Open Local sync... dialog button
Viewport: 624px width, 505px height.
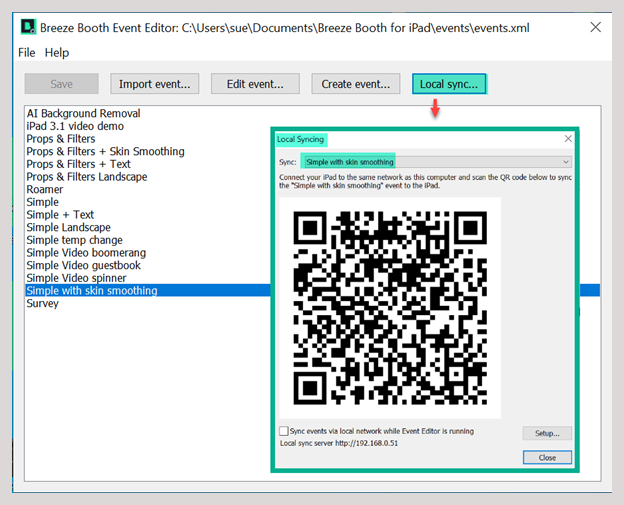(449, 84)
